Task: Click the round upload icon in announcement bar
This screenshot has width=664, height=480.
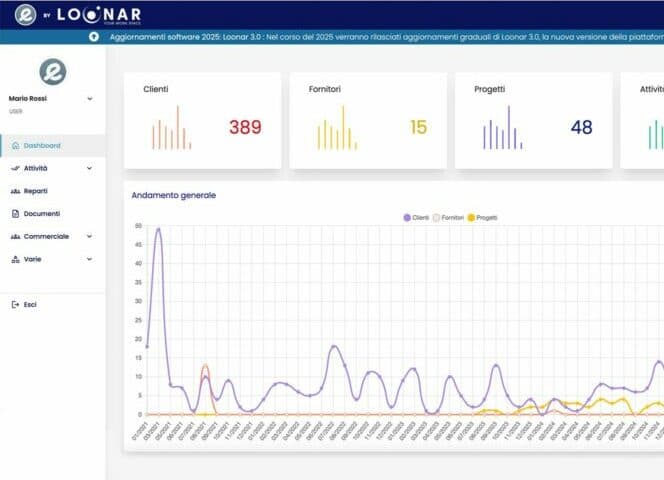Action: (x=94, y=36)
